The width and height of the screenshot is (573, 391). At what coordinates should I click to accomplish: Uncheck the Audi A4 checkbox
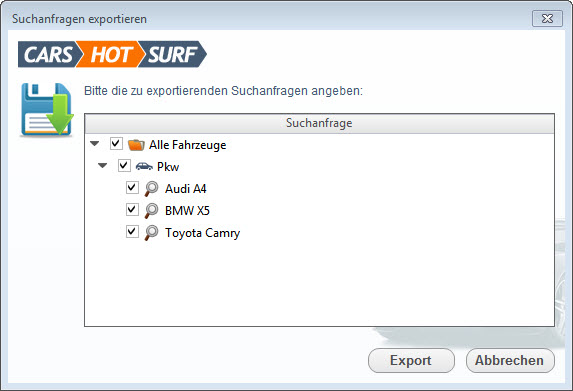(x=132, y=187)
